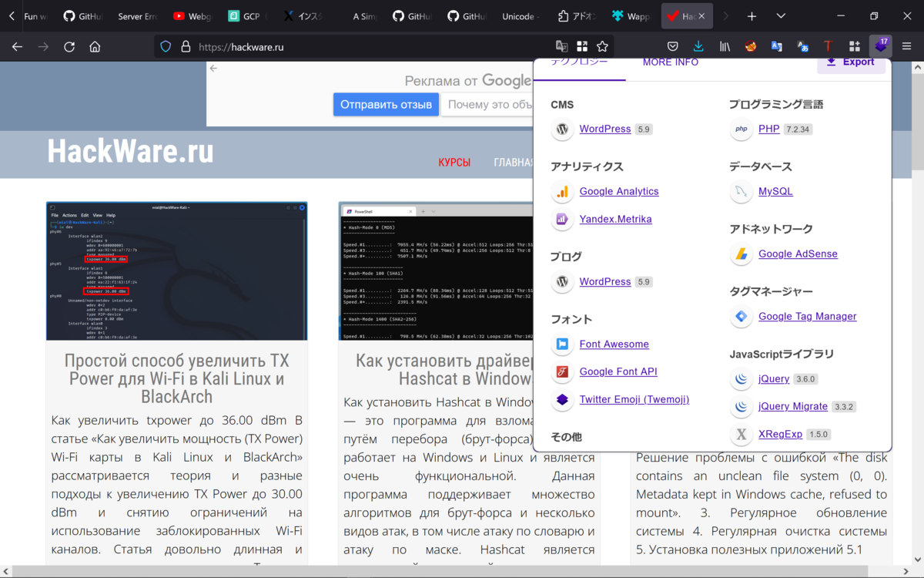Go back to previous page
Image resolution: width=924 pixels, height=578 pixels.
(17, 46)
